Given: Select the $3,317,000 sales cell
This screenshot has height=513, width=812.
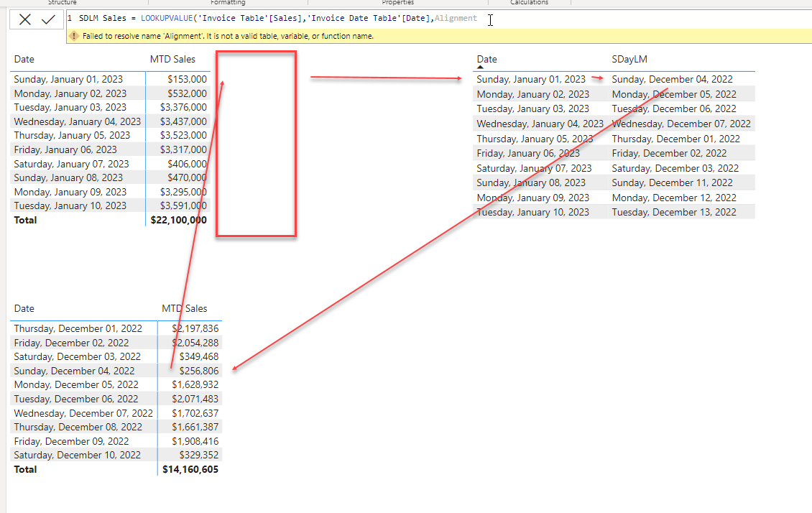Looking at the screenshot, I should click(183, 149).
